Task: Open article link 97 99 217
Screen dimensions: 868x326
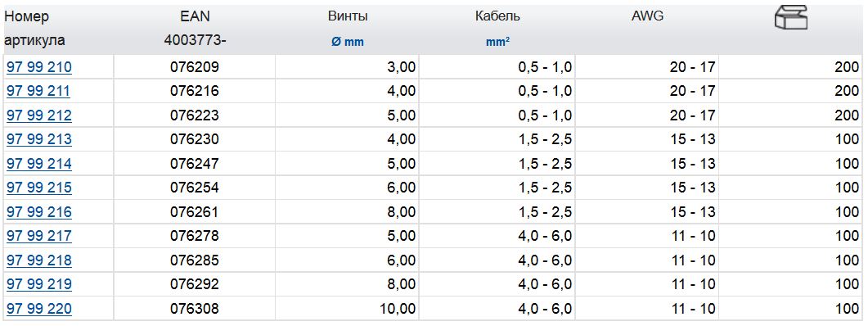Action: (38, 236)
